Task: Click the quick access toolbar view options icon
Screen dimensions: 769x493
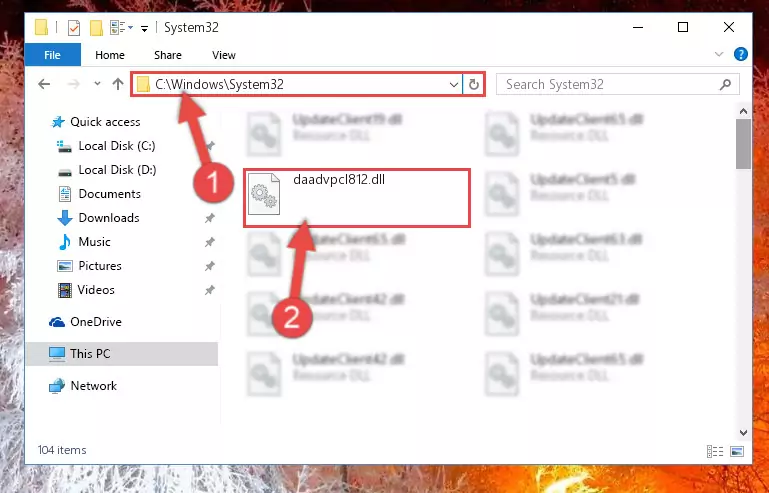Action: point(121,28)
